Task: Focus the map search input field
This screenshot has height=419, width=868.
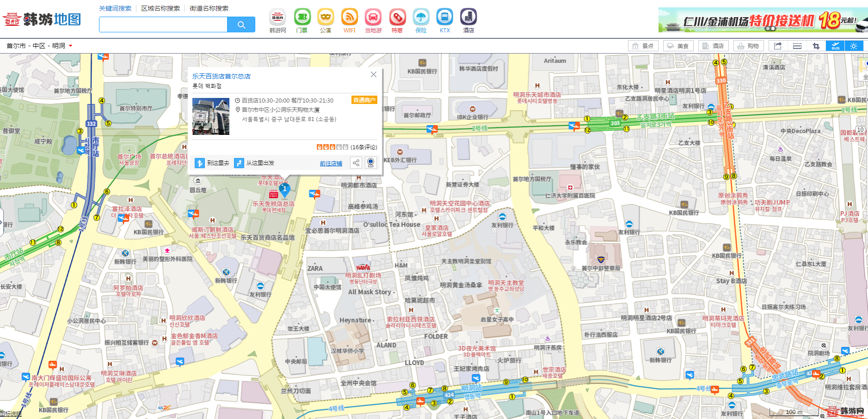Action: click(163, 24)
